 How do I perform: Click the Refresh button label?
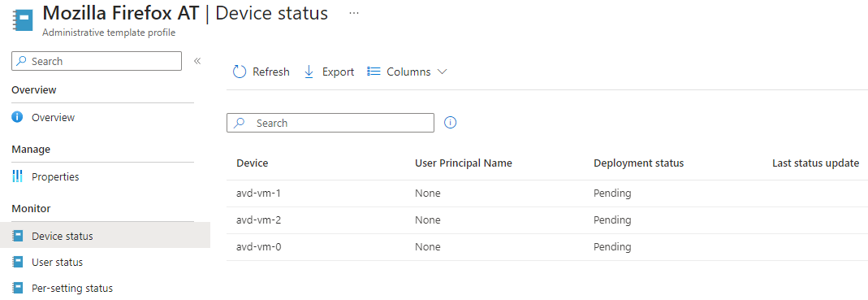coord(271,72)
